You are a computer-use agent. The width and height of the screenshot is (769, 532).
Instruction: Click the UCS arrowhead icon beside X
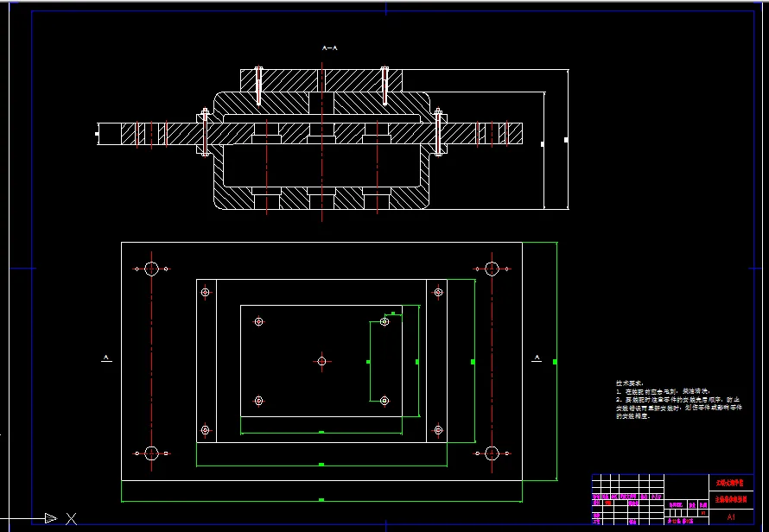click(50, 518)
